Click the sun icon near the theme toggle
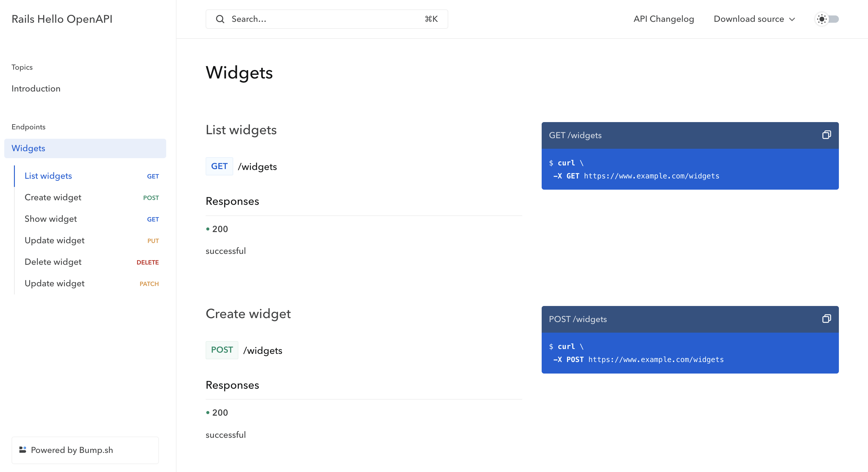868x472 pixels. pyautogui.click(x=822, y=19)
